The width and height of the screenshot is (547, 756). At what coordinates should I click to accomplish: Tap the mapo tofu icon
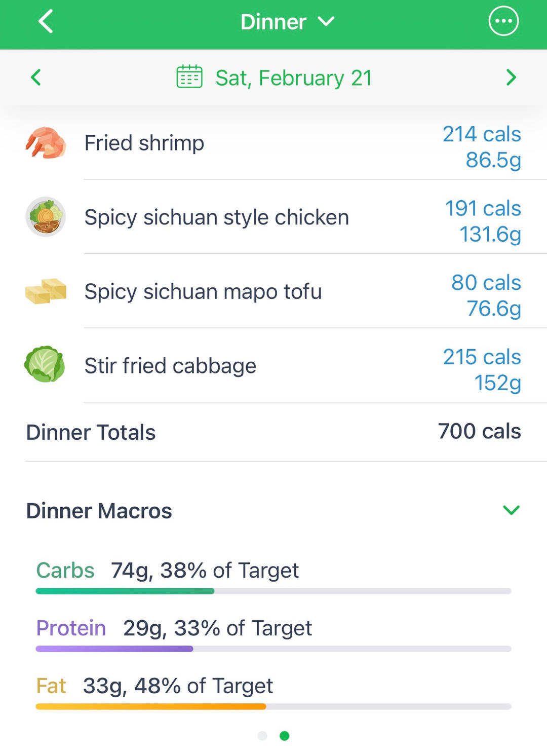click(x=46, y=291)
